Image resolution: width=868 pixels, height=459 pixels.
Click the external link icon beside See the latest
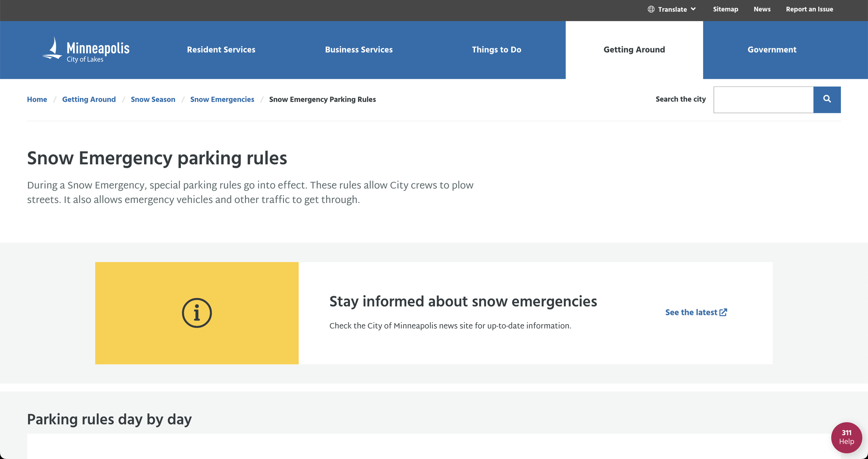(723, 312)
